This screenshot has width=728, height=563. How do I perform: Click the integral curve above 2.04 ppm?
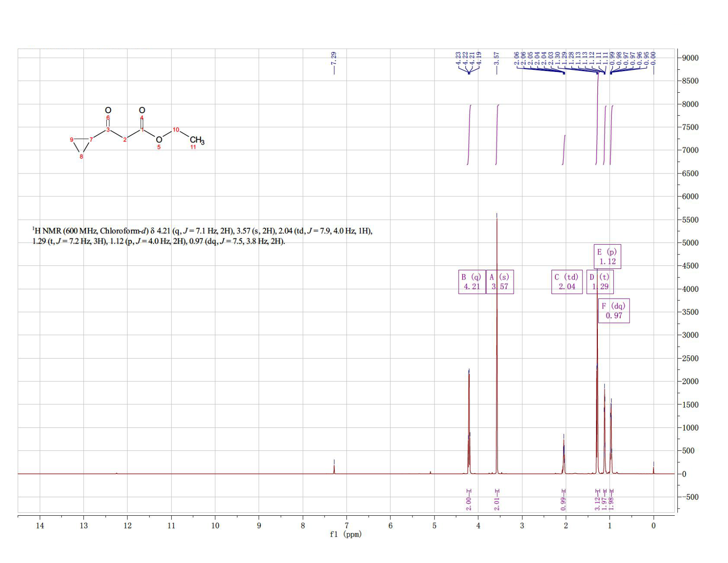coord(564,150)
